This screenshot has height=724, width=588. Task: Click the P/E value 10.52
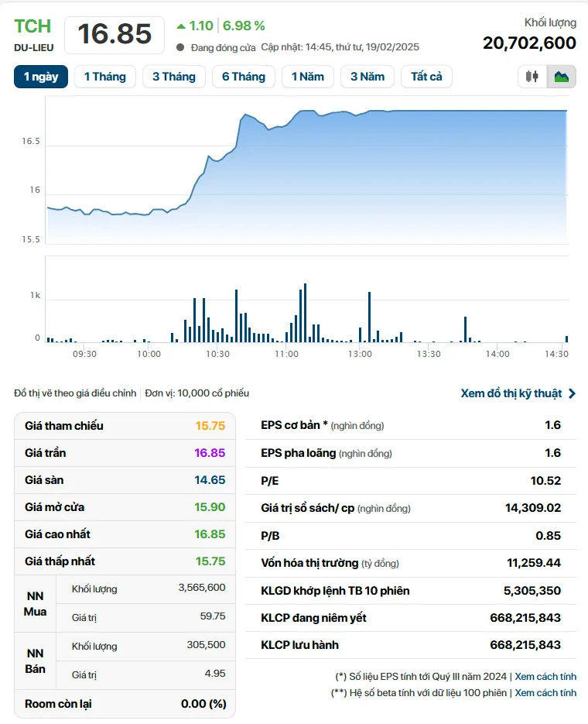tap(545, 481)
